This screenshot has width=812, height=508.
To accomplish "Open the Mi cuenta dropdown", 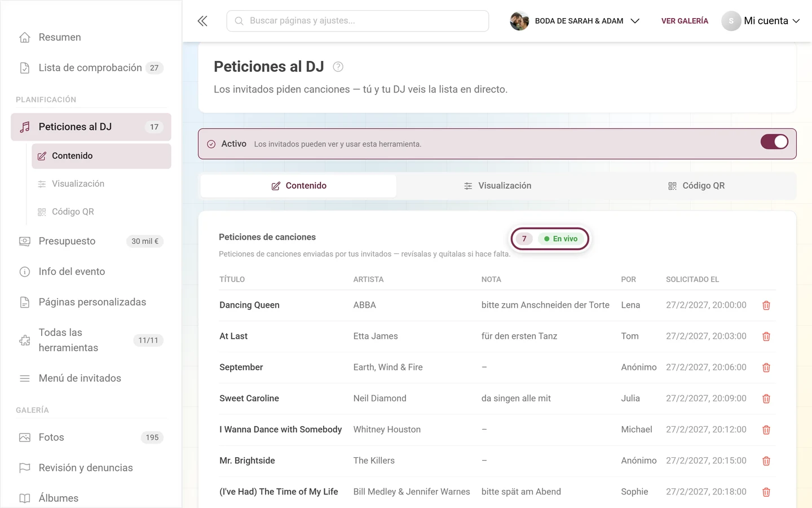I will tap(761, 21).
